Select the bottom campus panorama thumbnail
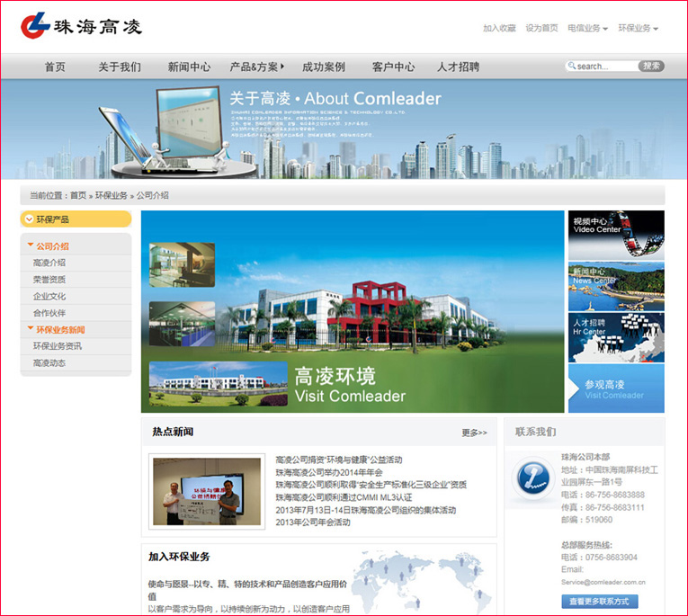Image resolution: width=688 pixels, height=616 pixels. [x=218, y=383]
